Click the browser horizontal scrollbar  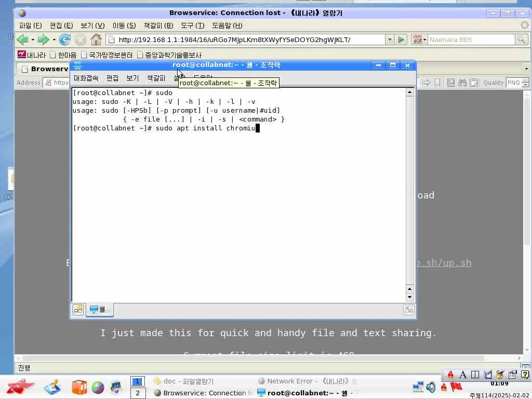(270, 358)
